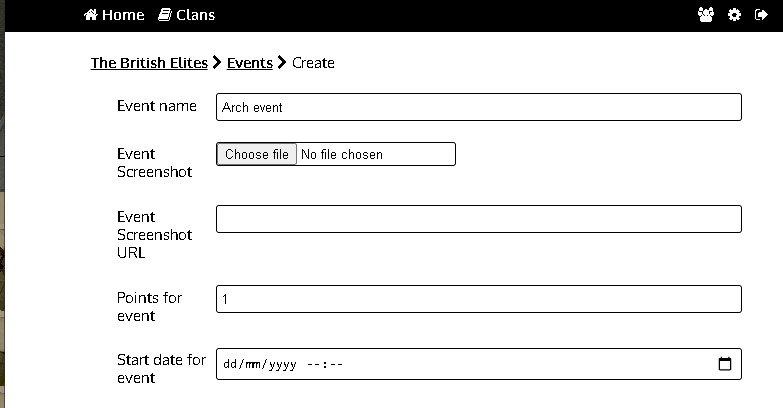Image resolution: width=783 pixels, height=408 pixels.
Task: Click the house icon beside Home
Action: coord(91,15)
